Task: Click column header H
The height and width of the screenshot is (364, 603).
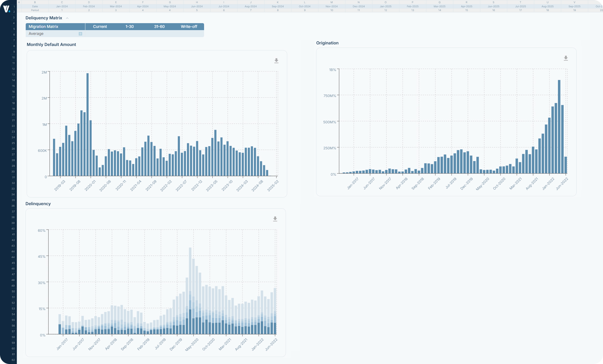Action: pyautogui.click(x=197, y=2)
